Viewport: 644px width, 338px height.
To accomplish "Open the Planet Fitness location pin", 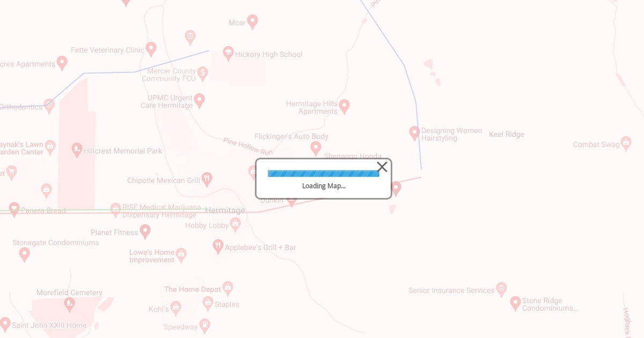I will [x=145, y=232].
